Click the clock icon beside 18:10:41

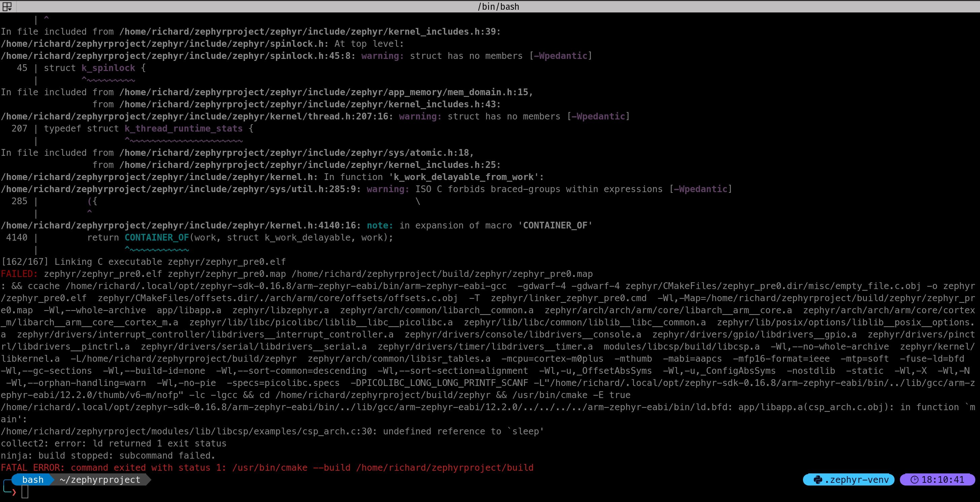click(914, 480)
